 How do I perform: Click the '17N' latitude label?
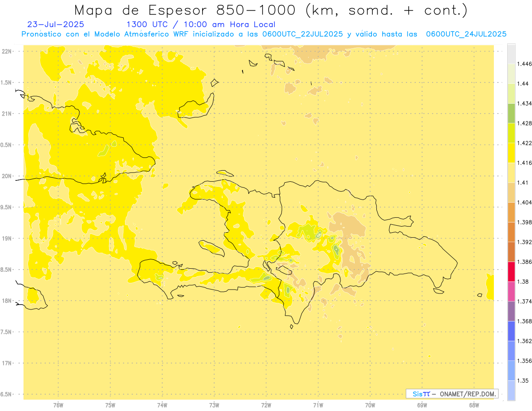(8, 364)
